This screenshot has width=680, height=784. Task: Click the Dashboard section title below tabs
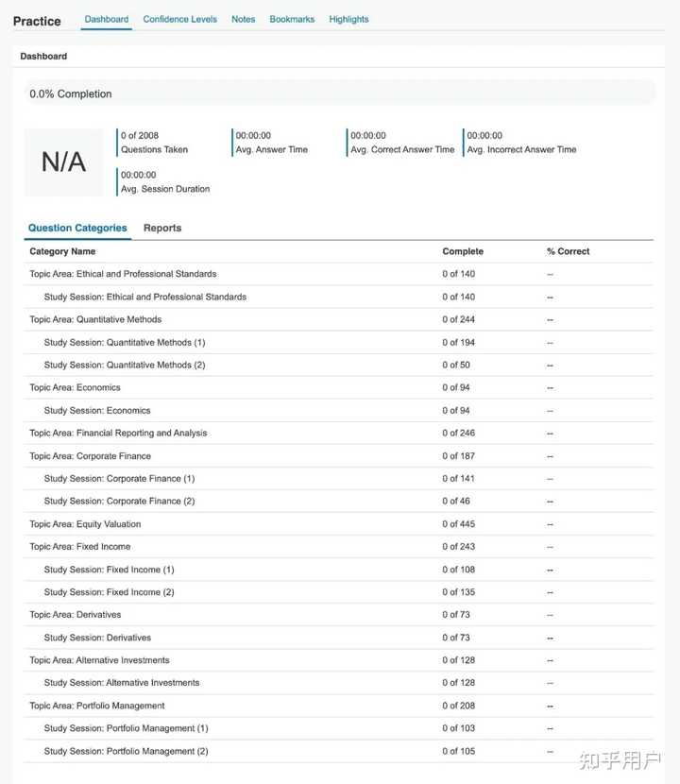pyautogui.click(x=43, y=57)
